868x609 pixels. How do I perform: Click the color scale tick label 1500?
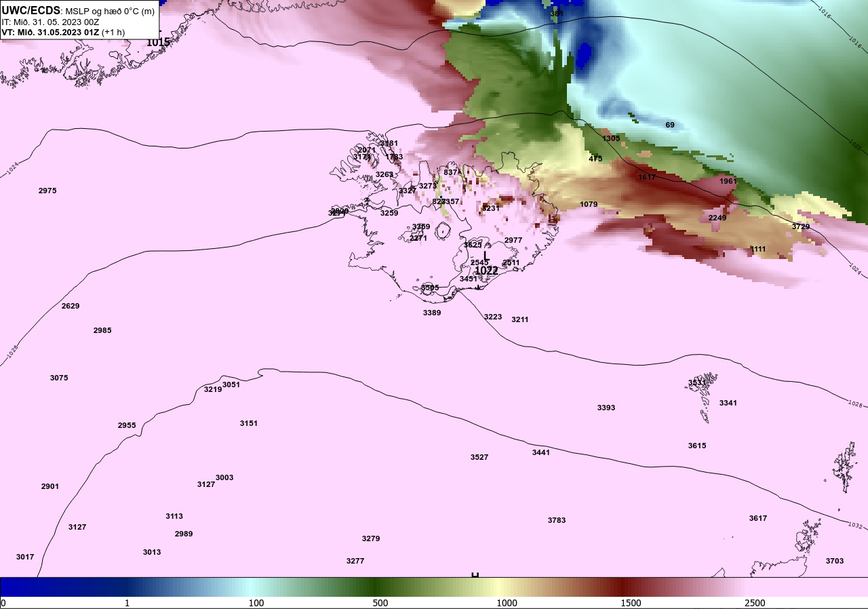631,603
